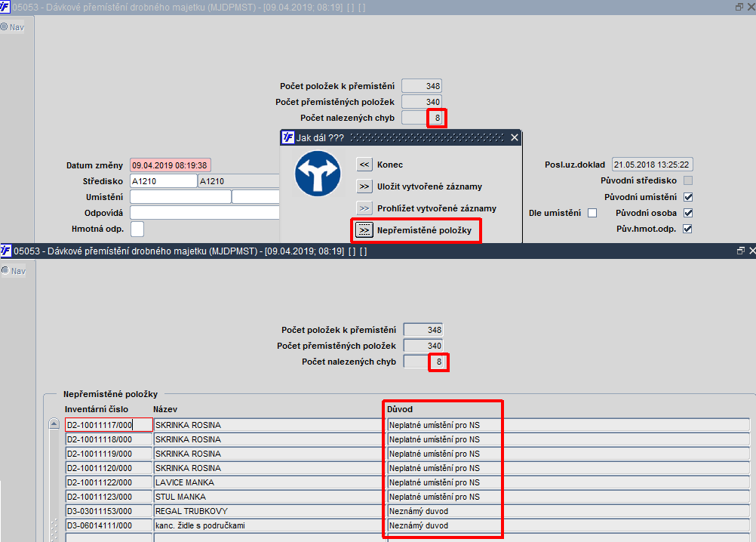Click the Konec label in dialog
Image resolution: width=756 pixels, height=542 pixels.
tap(389, 165)
